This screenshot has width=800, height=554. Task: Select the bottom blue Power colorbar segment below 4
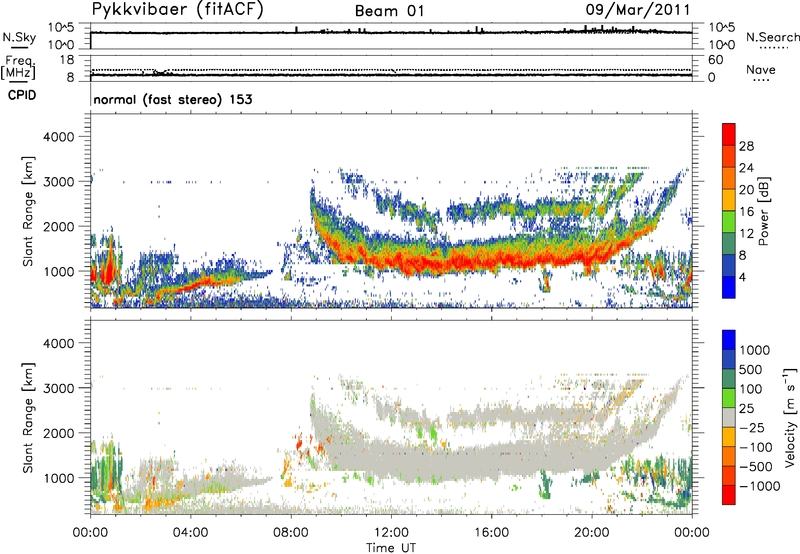pyautogui.click(x=729, y=287)
